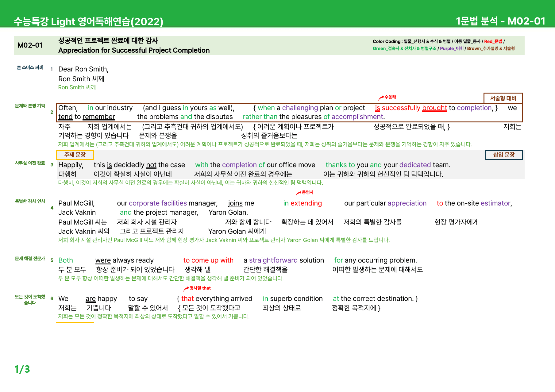Click the purple phrase 'corporate facilities'

tap(158, 203)
